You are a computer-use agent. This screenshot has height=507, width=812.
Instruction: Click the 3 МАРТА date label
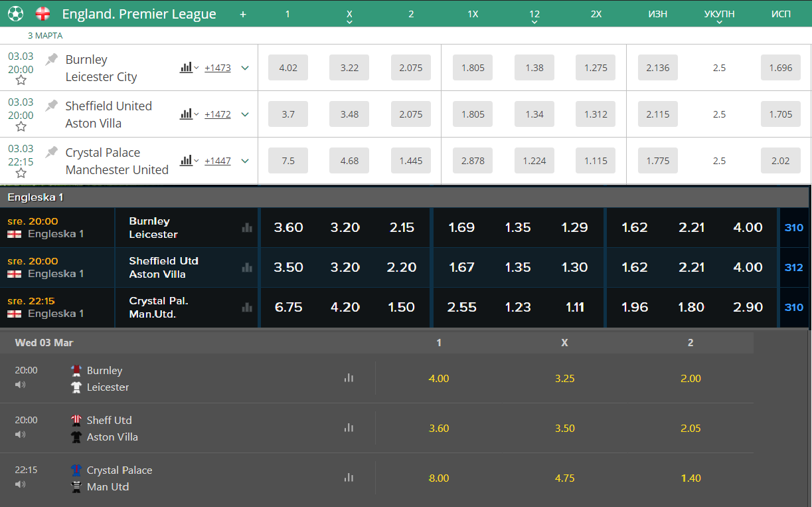(x=45, y=35)
